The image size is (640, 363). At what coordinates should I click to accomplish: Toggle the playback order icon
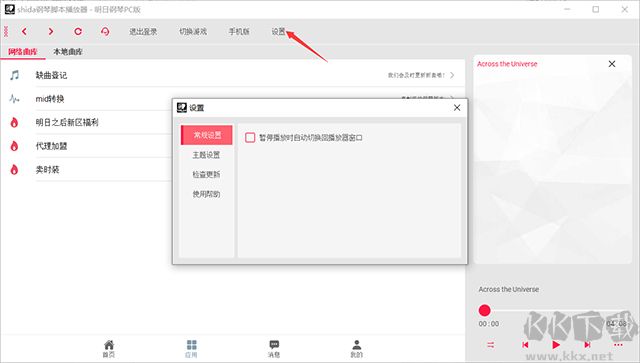pos(491,345)
